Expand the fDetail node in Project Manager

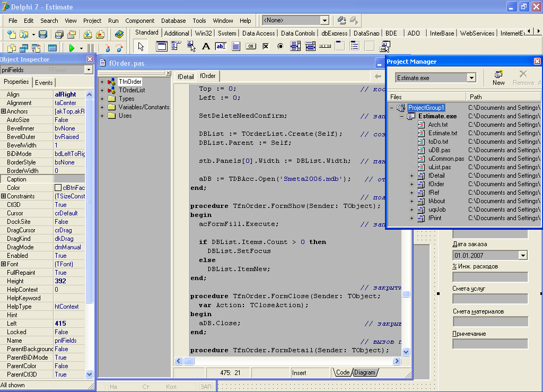pos(411,176)
